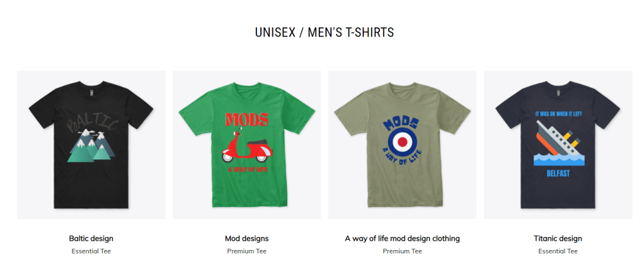Open the green Mods scooter t-shirt image
Viewport: 644px width, 262px height.
pyautogui.click(x=247, y=145)
